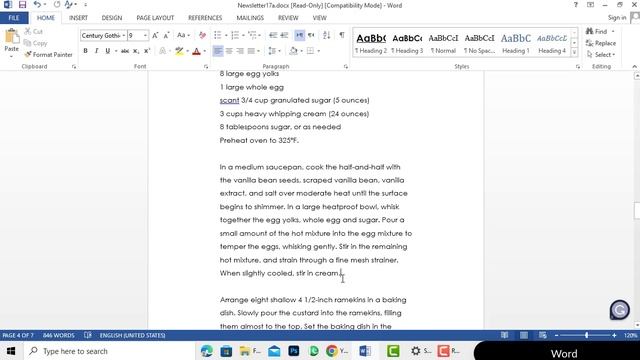
Task: Switch to the REFERENCES tab
Action: pos(205,18)
